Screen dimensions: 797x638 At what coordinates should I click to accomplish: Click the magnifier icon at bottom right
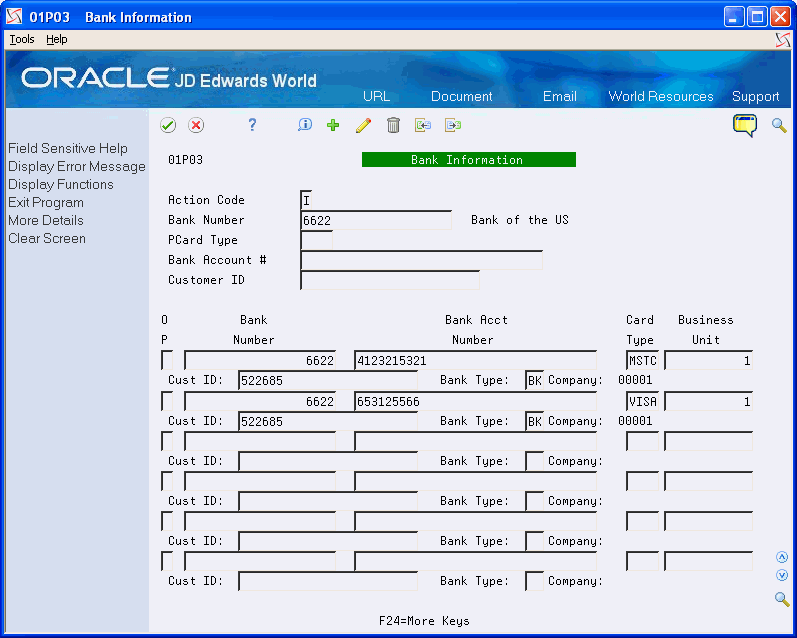[782, 599]
